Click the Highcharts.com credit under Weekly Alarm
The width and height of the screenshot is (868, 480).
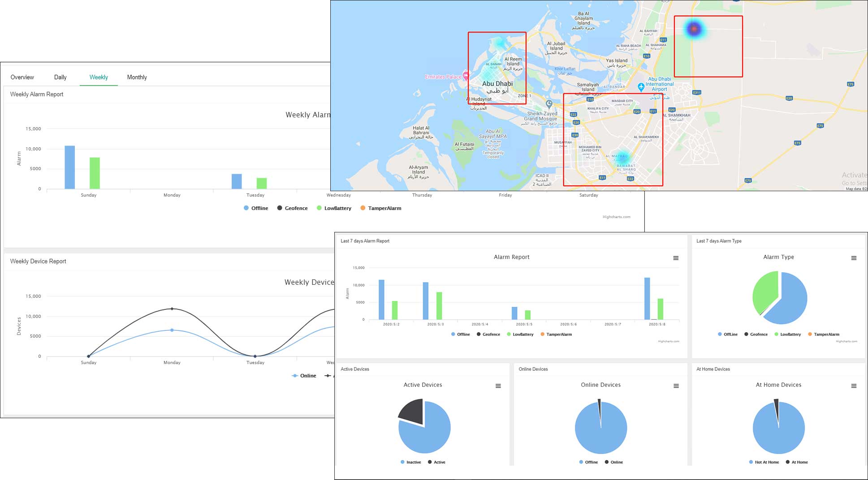click(616, 217)
